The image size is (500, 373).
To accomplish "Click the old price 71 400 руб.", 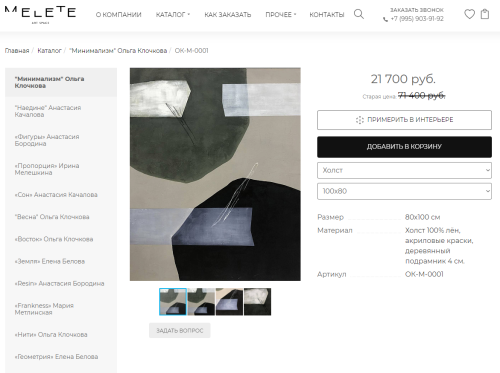I will click(421, 96).
